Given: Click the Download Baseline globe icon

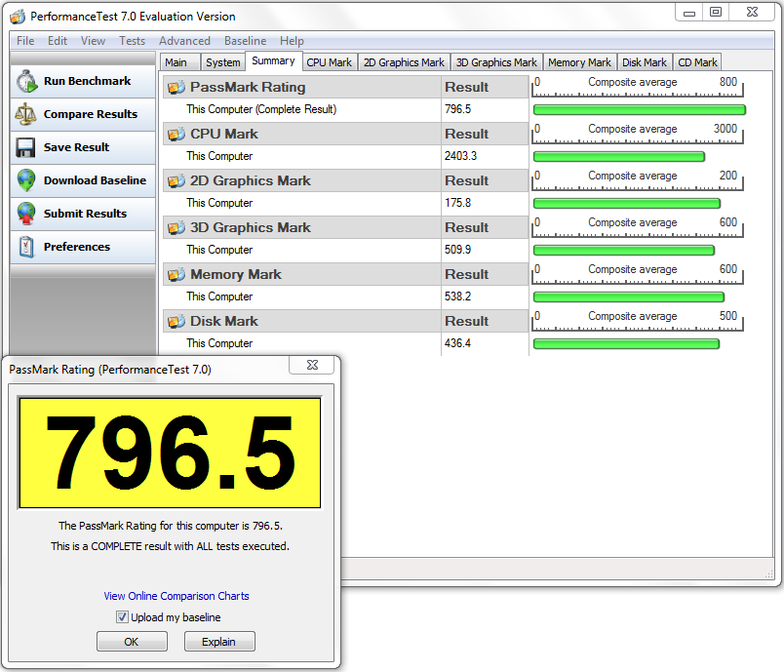Looking at the screenshot, I should [26, 180].
